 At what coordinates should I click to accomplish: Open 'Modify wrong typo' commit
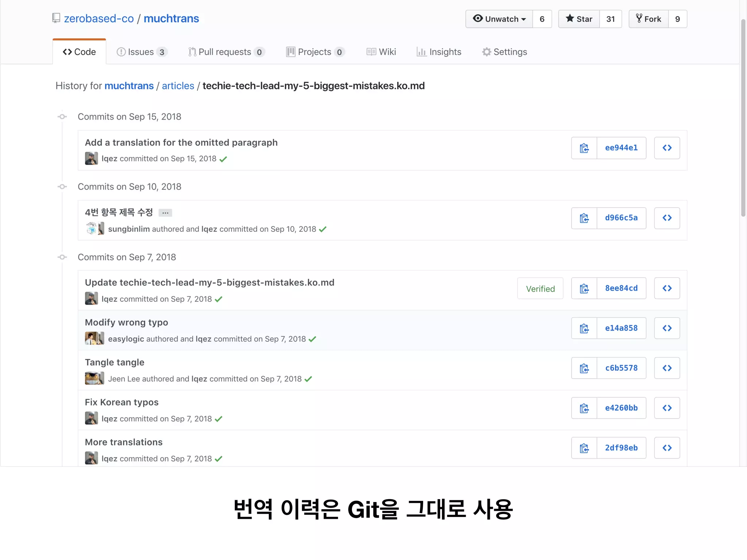pyautogui.click(x=127, y=322)
